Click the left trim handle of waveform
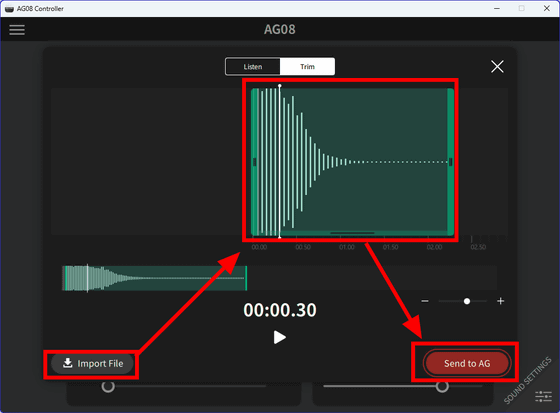 click(x=255, y=162)
